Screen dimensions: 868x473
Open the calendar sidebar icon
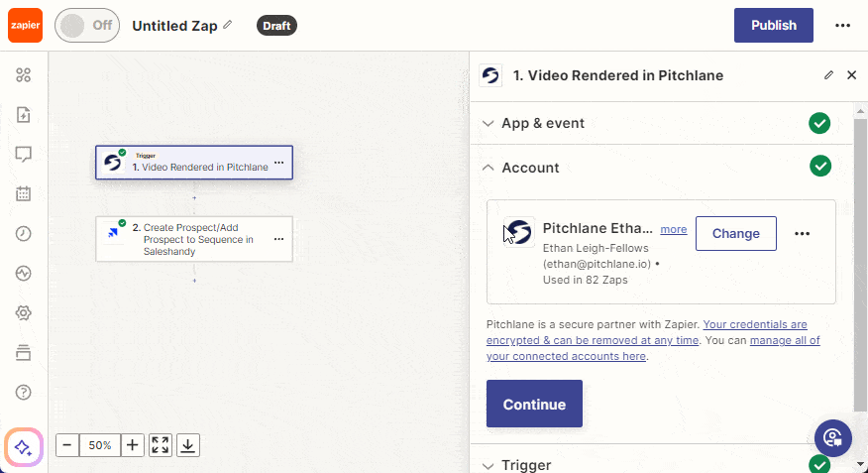coord(23,193)
